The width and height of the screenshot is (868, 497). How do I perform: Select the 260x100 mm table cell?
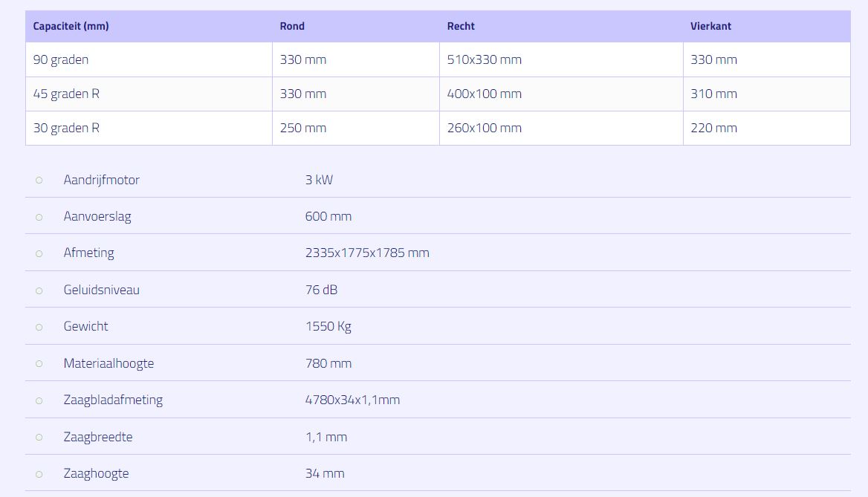coord(484,128)
